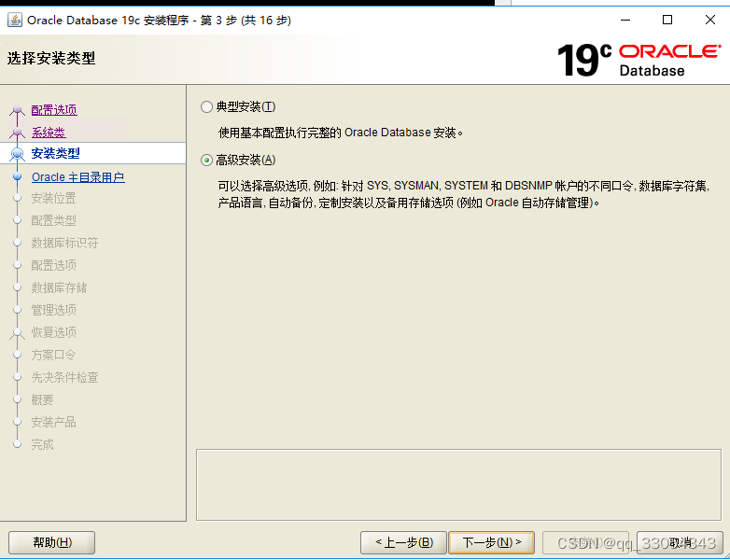Click the 管理选项 step in sidebar

53,310
